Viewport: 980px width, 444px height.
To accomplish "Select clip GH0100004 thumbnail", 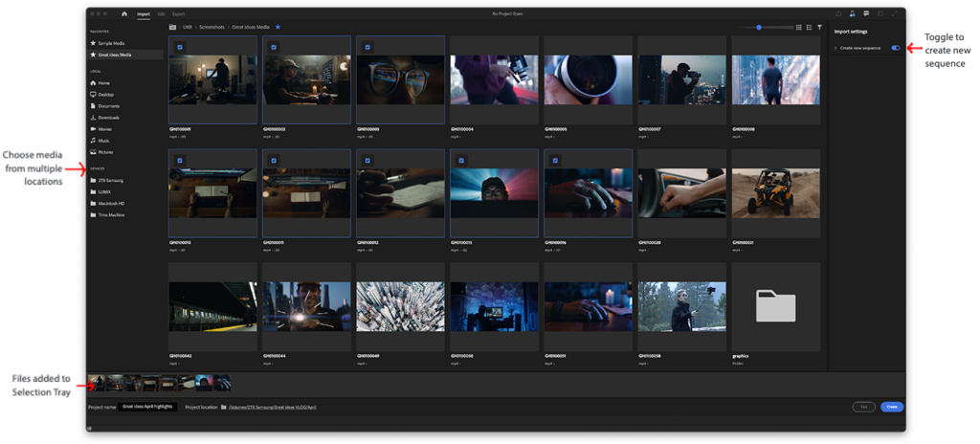I will click(495, 79).
